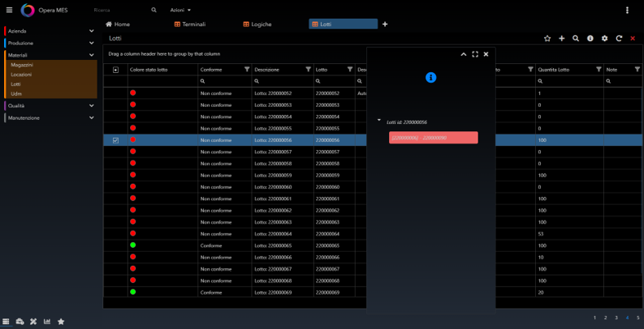Uncheck the selected row for lot 220000056

click(116, 140)
